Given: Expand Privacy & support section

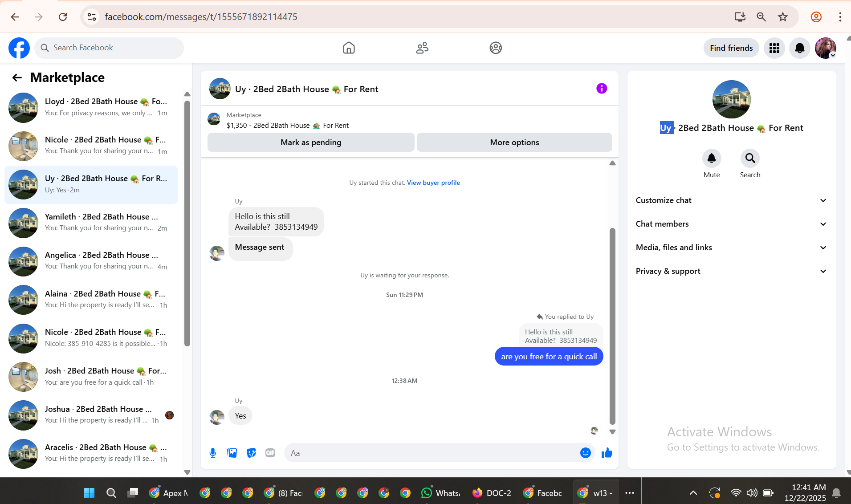Looking at the screenshot, I should 731,271.
